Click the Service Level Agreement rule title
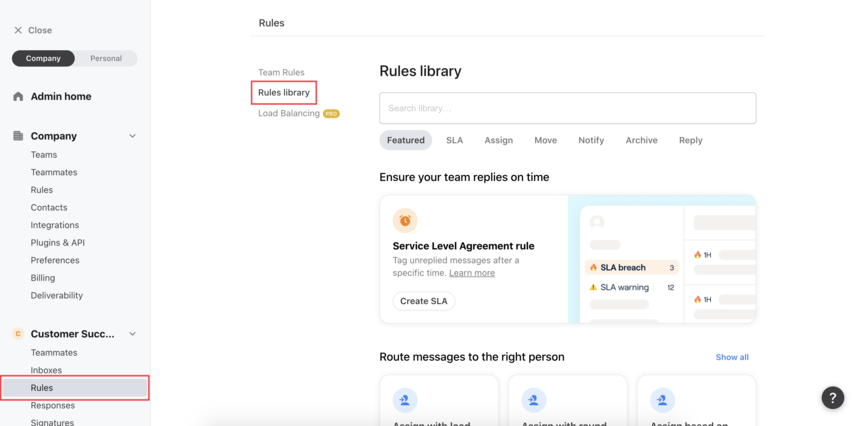The image size is (860, 426). point(463,246)
